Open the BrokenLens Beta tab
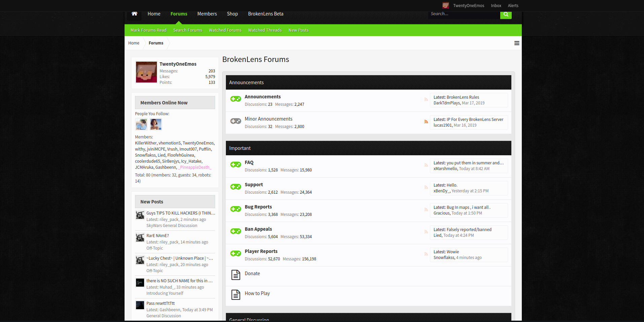 [266, 14]
